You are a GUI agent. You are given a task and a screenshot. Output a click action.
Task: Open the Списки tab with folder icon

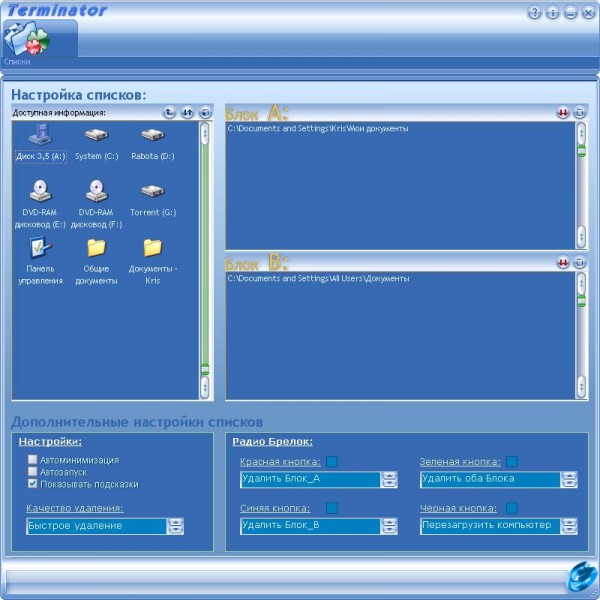(x=40, y=43)
